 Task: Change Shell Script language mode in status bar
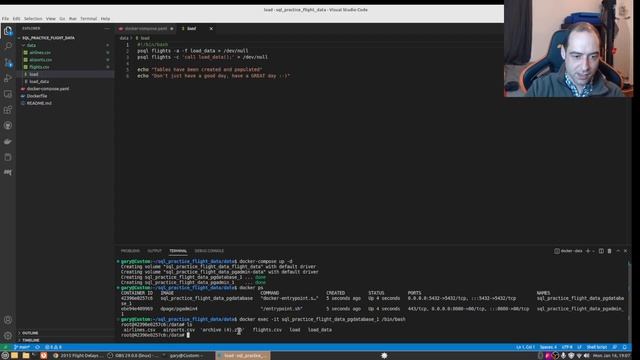click(597, 347)
